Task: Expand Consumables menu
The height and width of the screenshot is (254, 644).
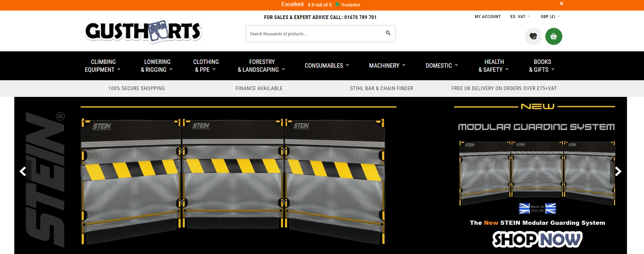Action: (x=327, y=66)
